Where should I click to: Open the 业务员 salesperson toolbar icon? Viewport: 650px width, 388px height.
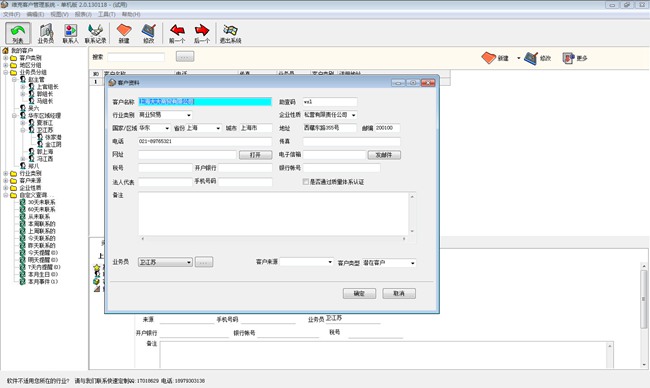[46, 33]
